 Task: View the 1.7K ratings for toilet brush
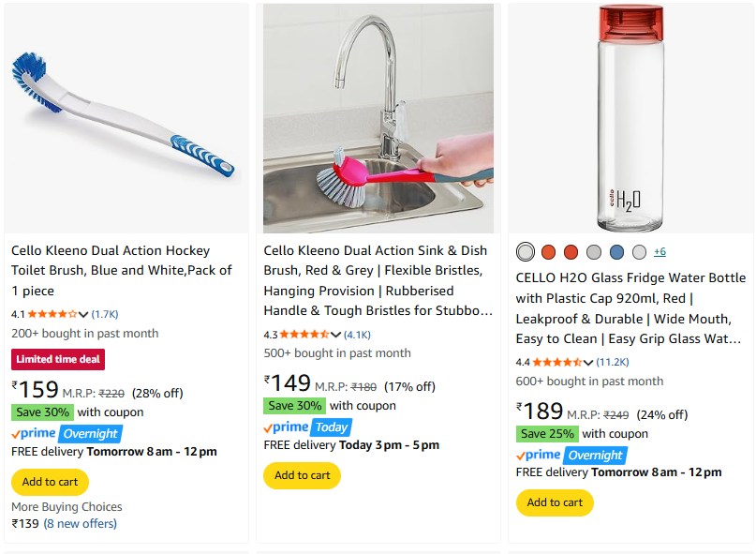click(x=105, y=314)
